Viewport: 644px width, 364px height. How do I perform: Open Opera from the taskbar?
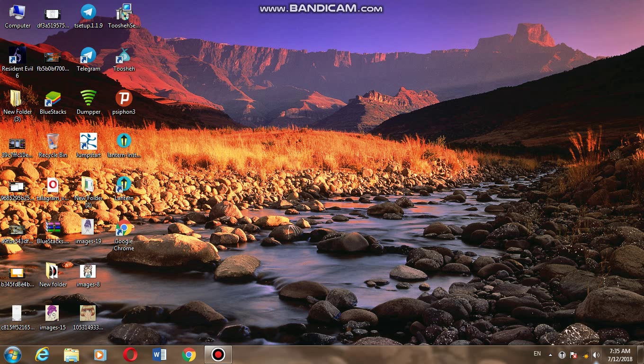pyautogui.click(x=130, y=355)
